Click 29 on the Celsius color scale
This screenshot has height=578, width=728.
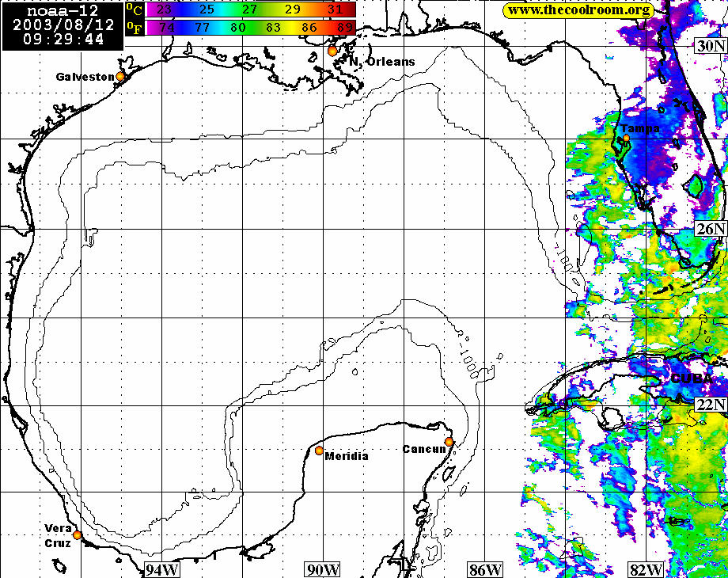(x=293, y=10)
